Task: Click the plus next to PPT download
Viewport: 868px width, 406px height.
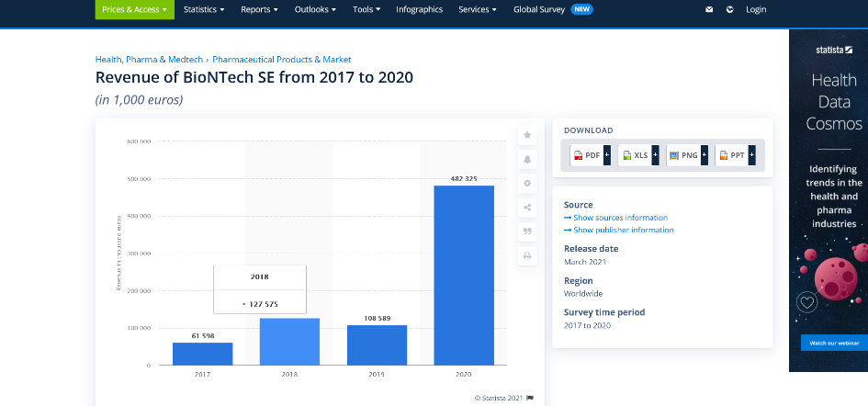Action: point(751,155)
